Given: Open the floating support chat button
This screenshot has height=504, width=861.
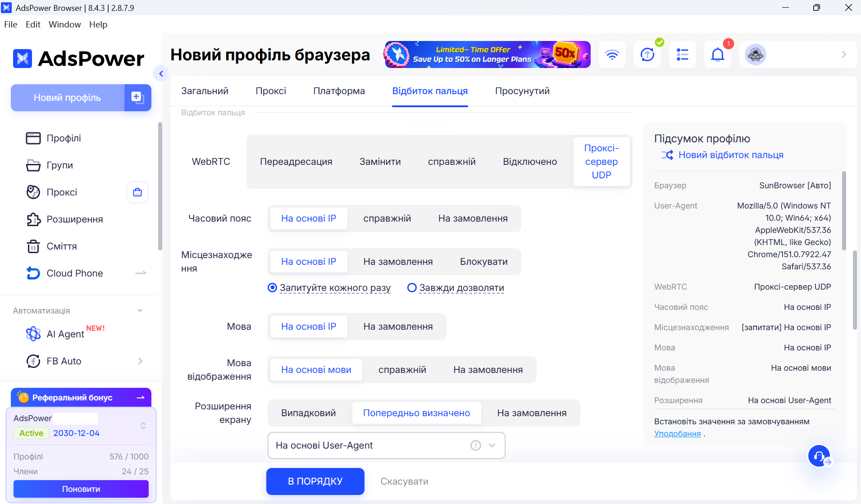Looking at the screenshot, I should tap(819, 456).
